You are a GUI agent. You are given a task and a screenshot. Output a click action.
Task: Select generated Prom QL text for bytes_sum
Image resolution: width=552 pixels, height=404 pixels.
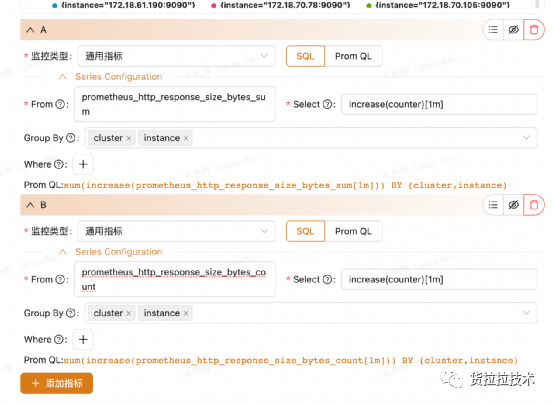(x=285, y=185)
